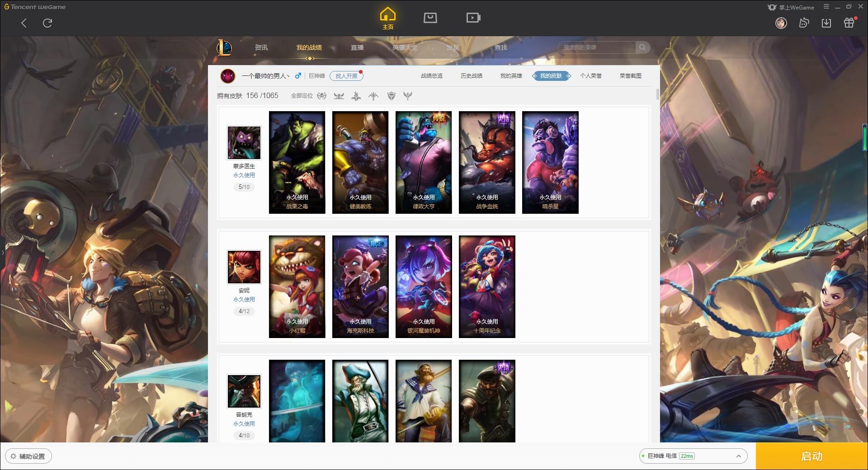
Task: Open 辅助设置 settings button
Action: click(x=28, y=456)
